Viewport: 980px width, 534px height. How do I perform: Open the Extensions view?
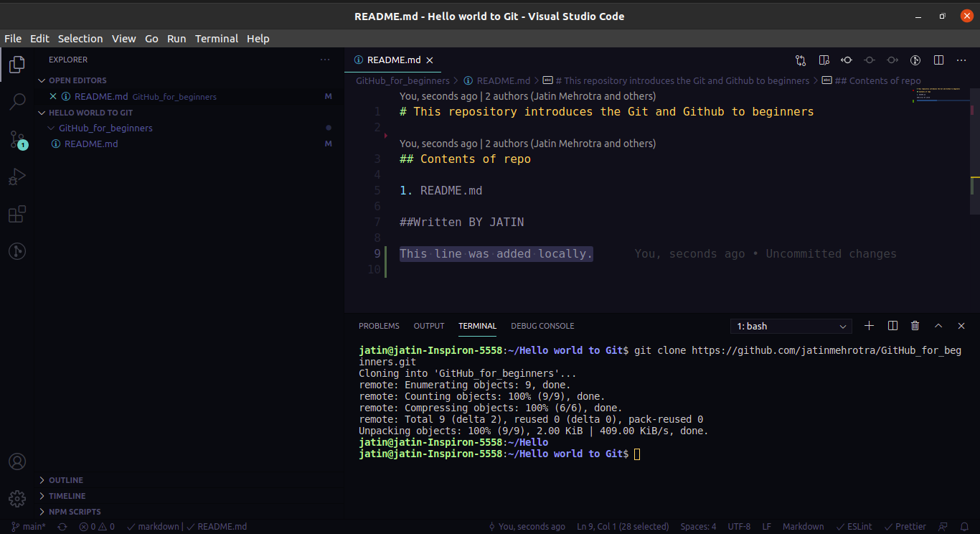pos(17,214)
